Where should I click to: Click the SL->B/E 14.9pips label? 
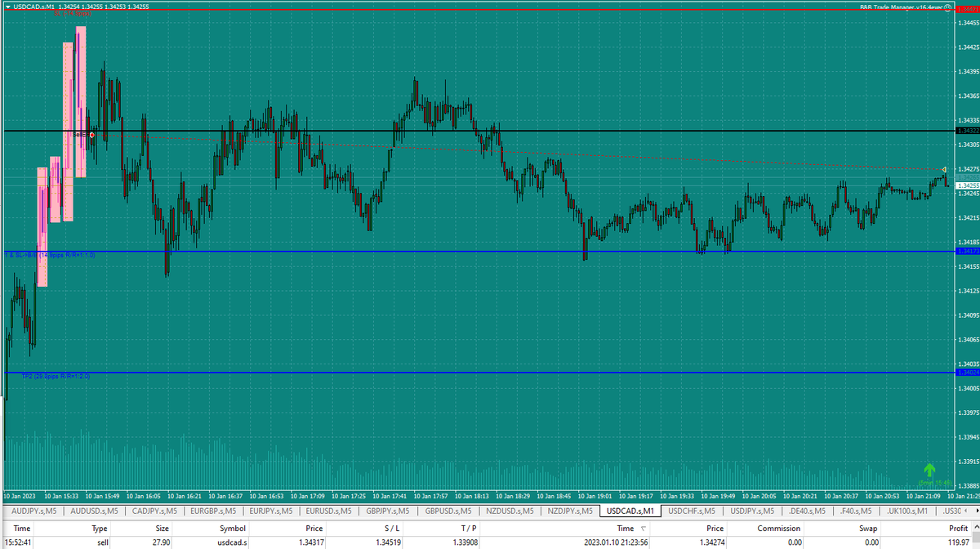[x=51, y=255]
